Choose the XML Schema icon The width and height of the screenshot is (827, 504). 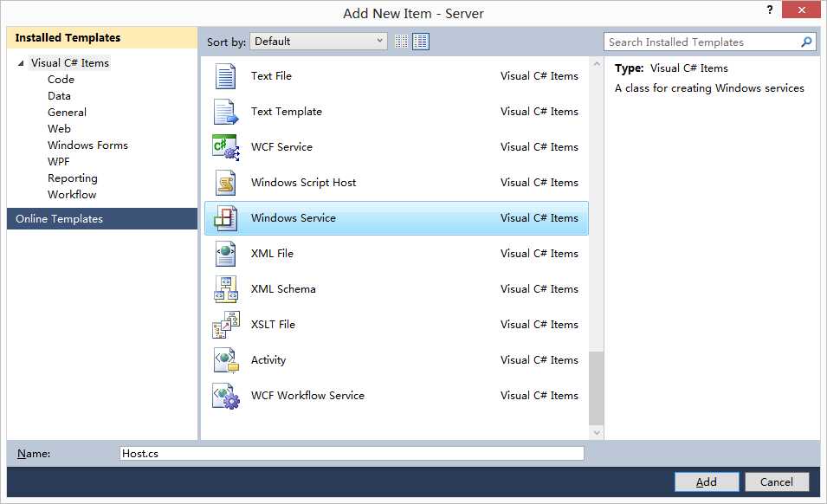[226, 289]
